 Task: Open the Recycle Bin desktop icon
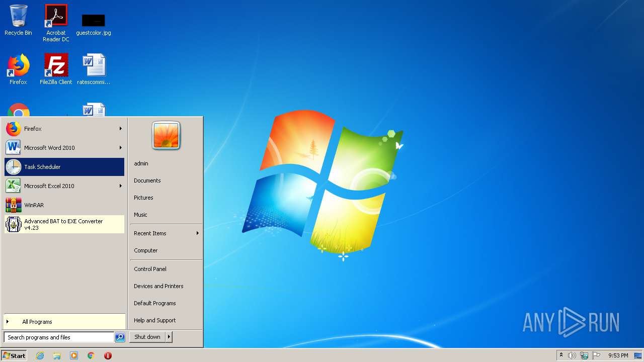pos(18,20)
